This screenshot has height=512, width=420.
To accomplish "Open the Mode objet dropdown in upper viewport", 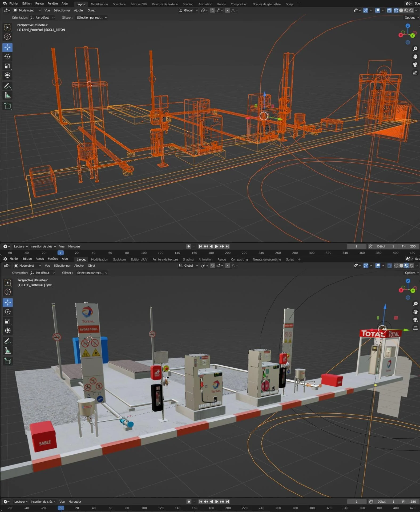I will (x=27, y=10).
